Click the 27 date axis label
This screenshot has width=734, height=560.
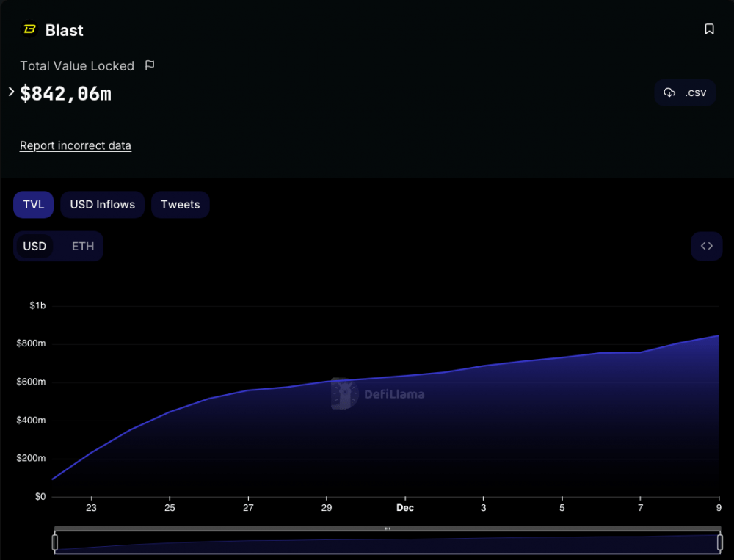[248, 508]
